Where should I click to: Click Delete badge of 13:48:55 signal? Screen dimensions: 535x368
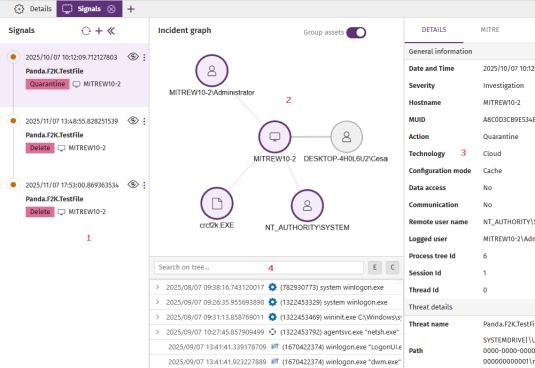(x=40, y=148)
